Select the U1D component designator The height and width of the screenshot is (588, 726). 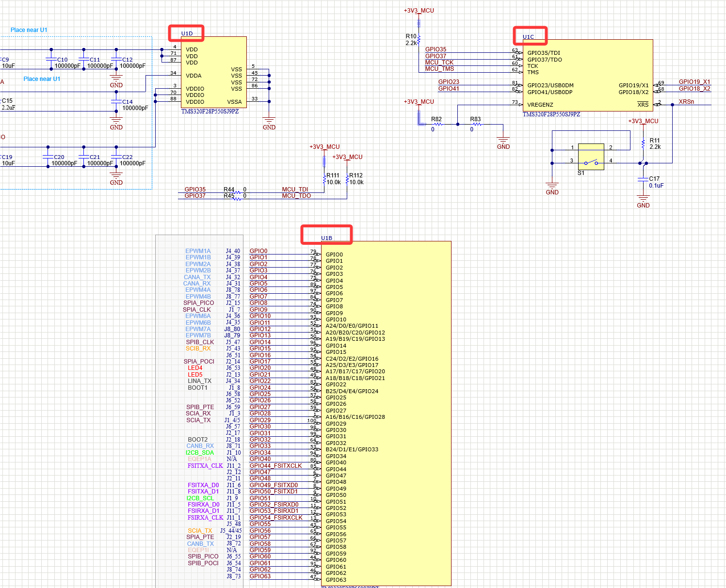pyautogui.click(x=187, y=33)
